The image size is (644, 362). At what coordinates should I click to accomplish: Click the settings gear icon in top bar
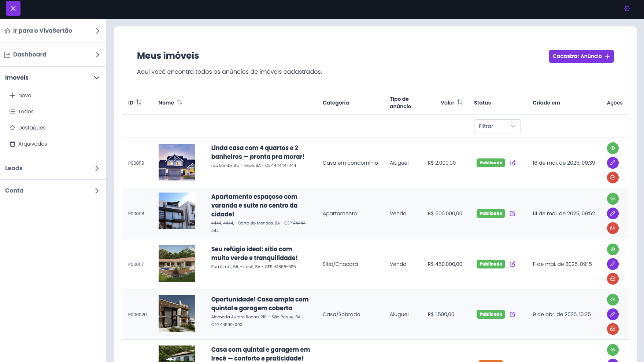627,8
